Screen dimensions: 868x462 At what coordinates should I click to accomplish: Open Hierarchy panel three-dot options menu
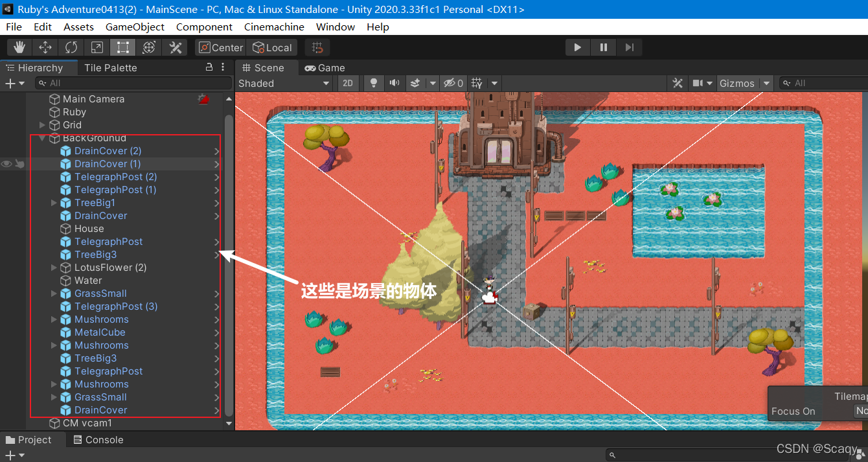tap(223, 67)
